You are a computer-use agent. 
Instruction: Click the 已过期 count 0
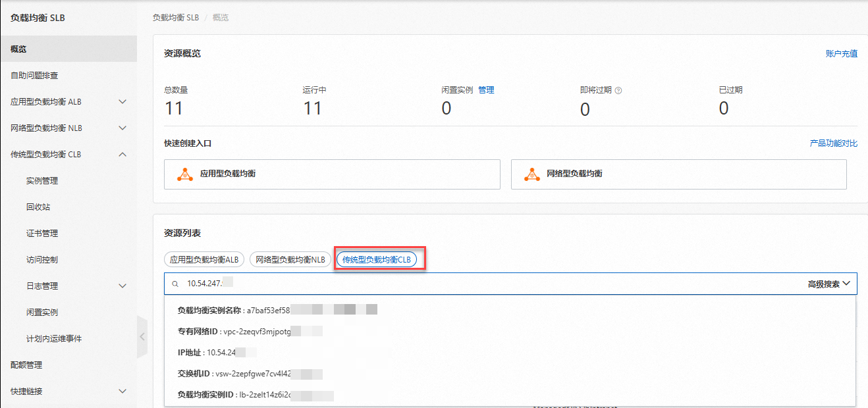click(724, 109)
